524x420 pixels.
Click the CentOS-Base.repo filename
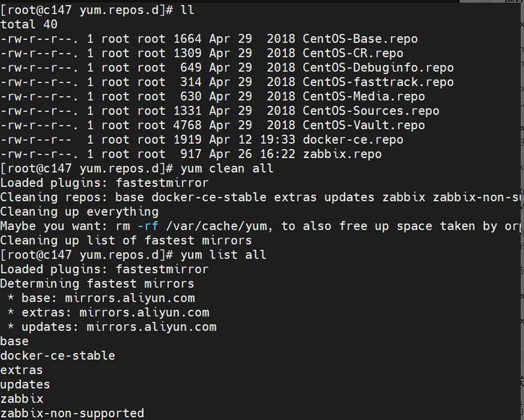pyautogui.click(x=360, y=39)
